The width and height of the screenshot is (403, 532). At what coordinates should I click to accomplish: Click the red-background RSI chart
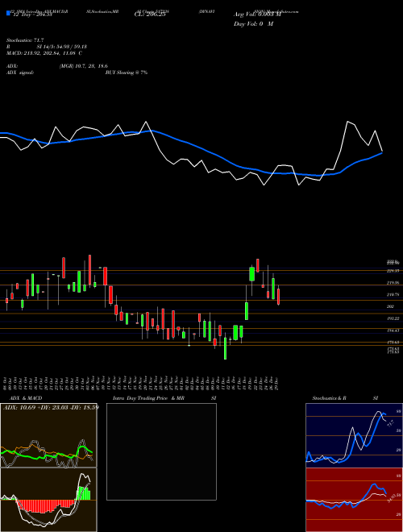(354, 500)
